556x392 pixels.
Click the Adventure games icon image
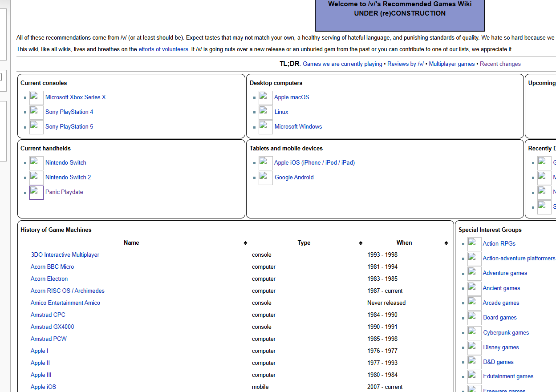tap(475, 273)
